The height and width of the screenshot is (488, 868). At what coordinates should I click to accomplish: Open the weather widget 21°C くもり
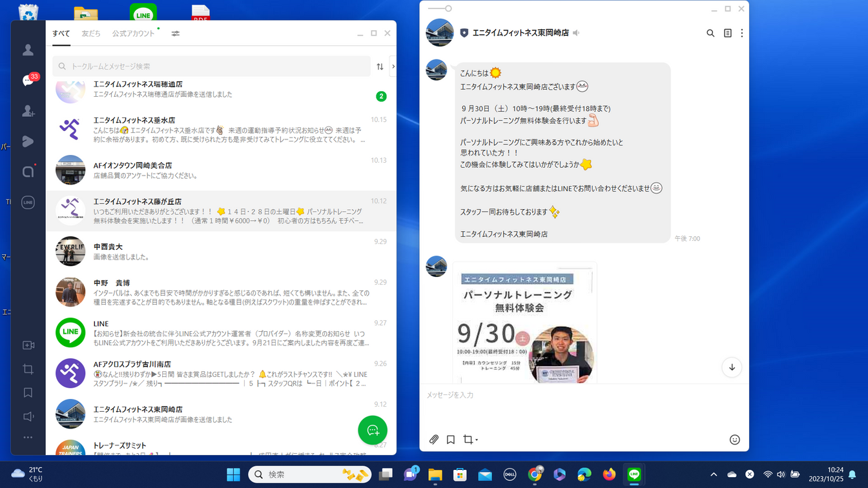click(27, 474)
